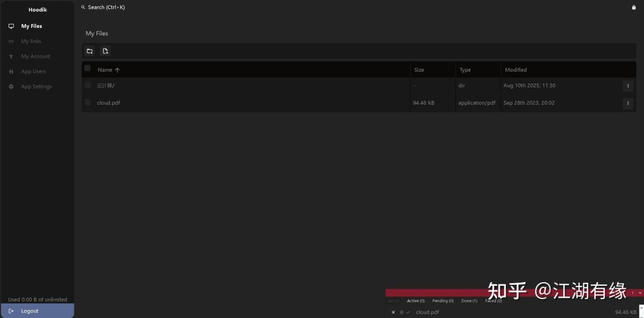Remove cloud.pdf from the upload queue
Image resolution: width=644 pixels, height=318 pixels.
tap(393, 312)
